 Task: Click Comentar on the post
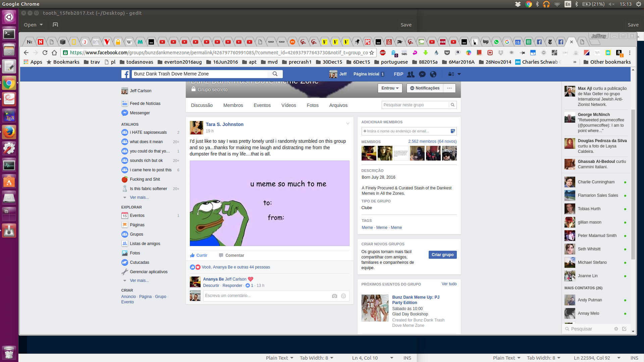[231, 255]
